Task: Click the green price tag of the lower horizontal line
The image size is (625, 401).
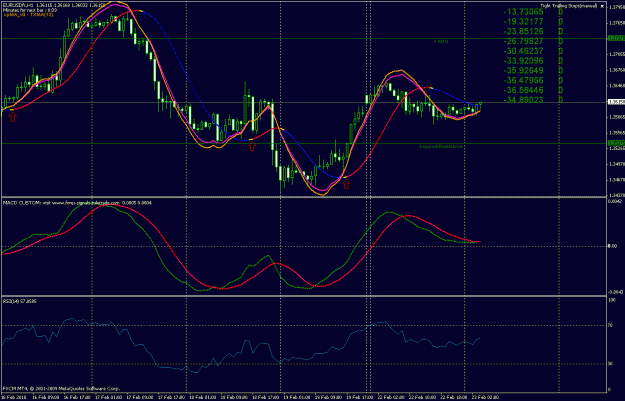Action: [x=616, y=143]
